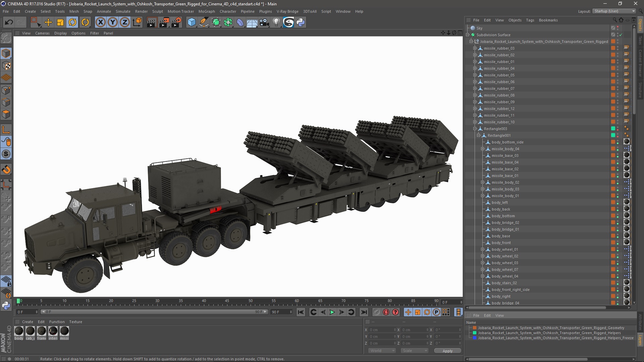This screenshot has width=644, height=362.
Task: Toggle rotation keyframe recording
Action: [x=427, y=312]
